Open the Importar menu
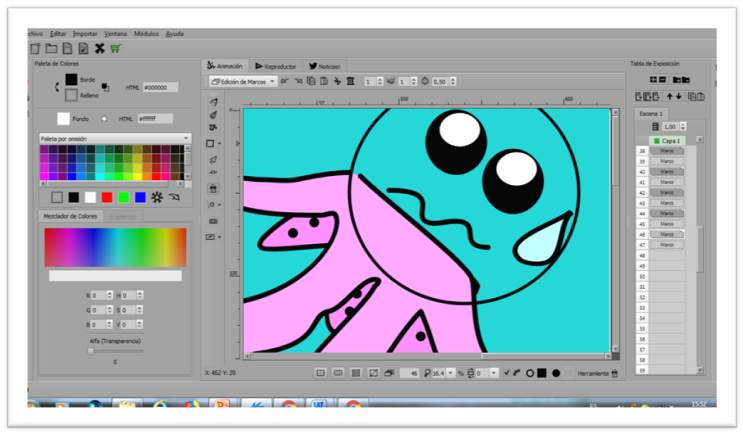 pyautogui.click(x=85, y=34)
